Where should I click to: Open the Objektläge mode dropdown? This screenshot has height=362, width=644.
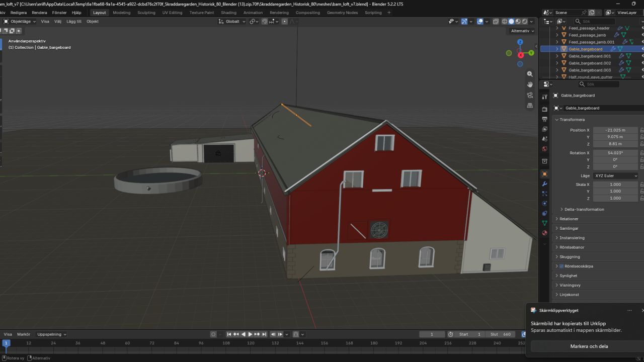(20, 22)
